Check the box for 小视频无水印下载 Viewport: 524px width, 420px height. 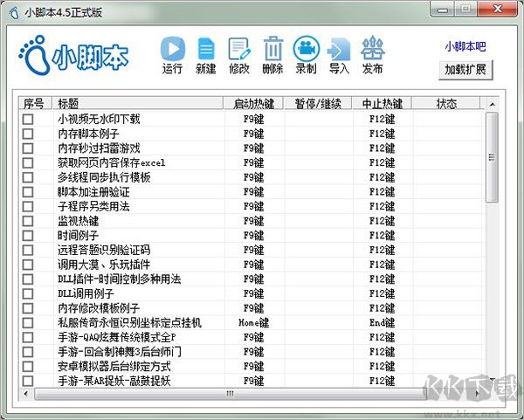pyautogui.click(x=28, y=119)
